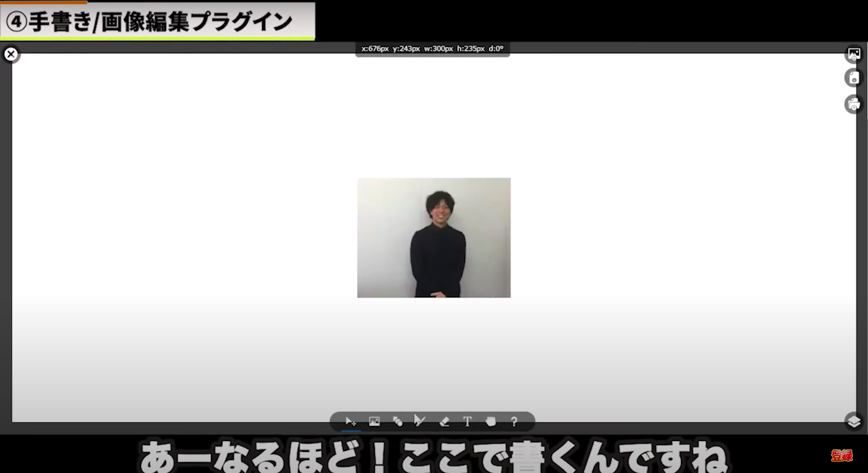Click the Japanese subtitle caption text

click(434, 457)
